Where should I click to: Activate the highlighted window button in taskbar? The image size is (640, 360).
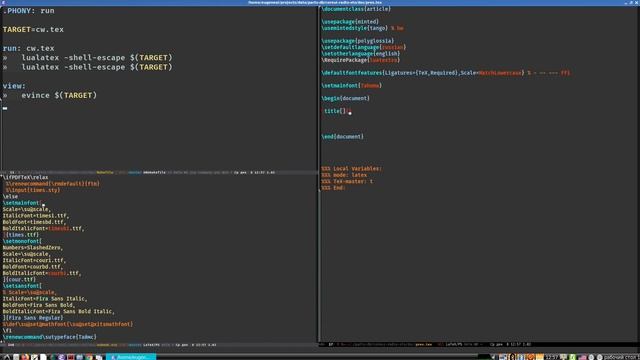coord(131,357)
